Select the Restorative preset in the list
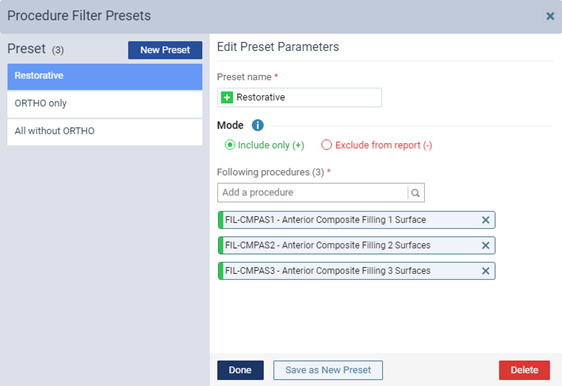 [105, 77]
